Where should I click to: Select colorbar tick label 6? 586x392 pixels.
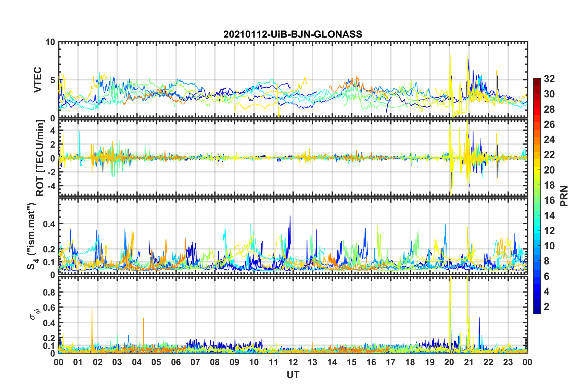pyautogui.click(x=547, y=276)
